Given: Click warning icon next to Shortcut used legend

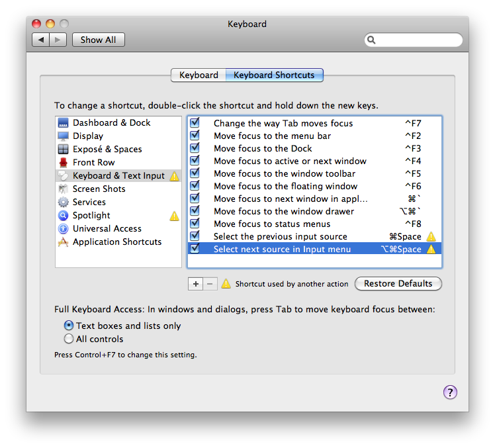Looking at the screenshot, I should 226,283.
